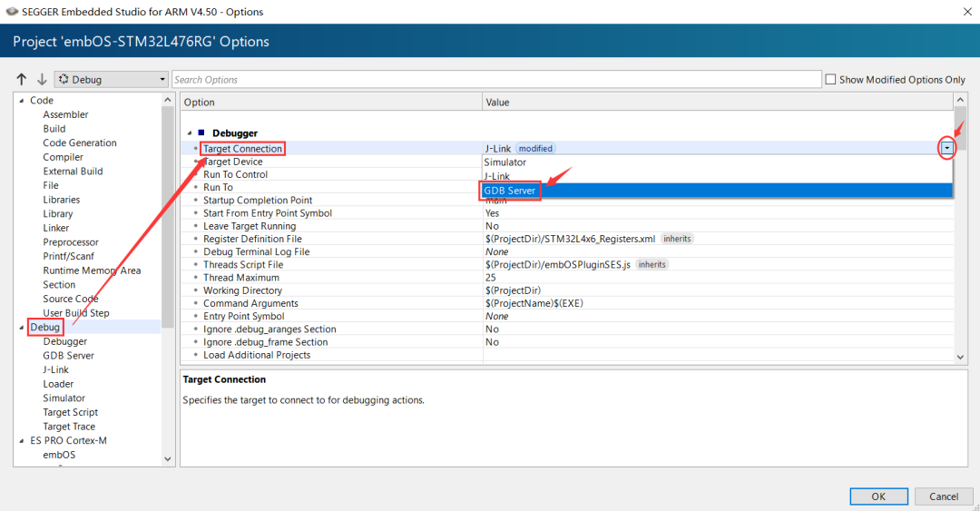The image size is (980, 511).
Task: Select GDB Server tree item
Action: pos(69,355)
